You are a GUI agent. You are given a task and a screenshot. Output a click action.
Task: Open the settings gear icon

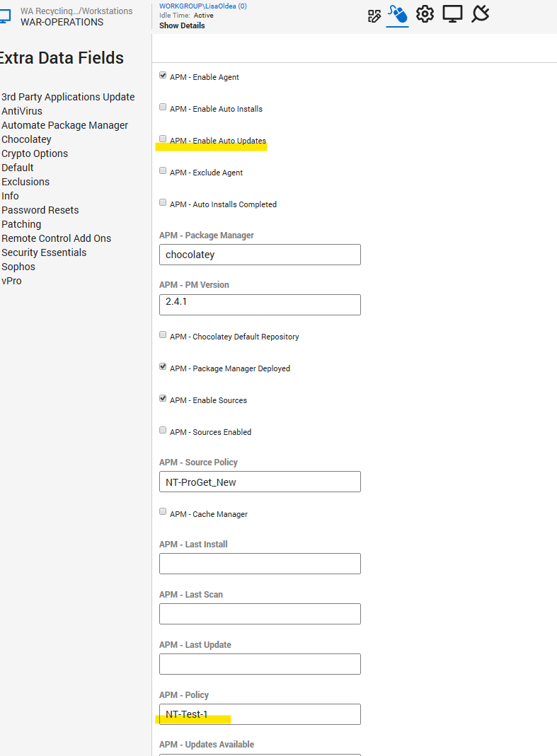coord(425,14)
